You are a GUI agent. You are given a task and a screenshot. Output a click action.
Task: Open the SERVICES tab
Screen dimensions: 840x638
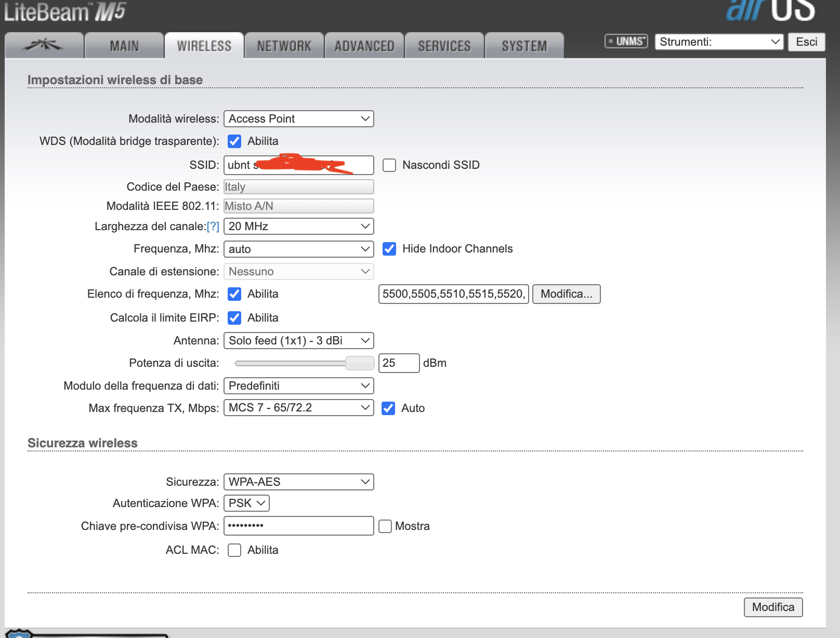pos(444,46)
